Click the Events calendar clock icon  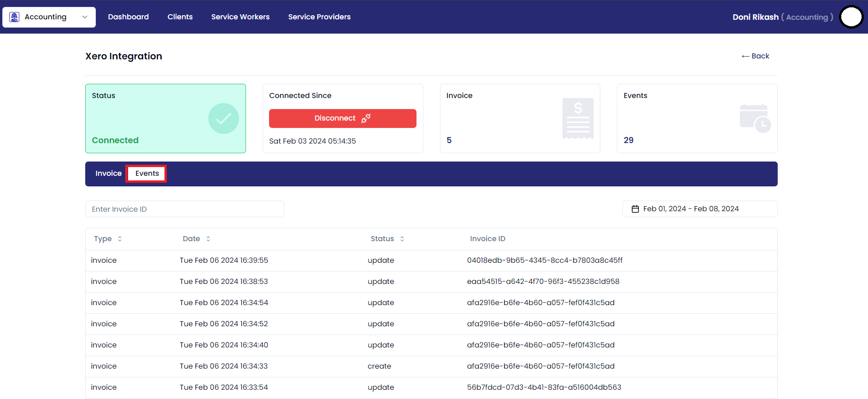755,118
